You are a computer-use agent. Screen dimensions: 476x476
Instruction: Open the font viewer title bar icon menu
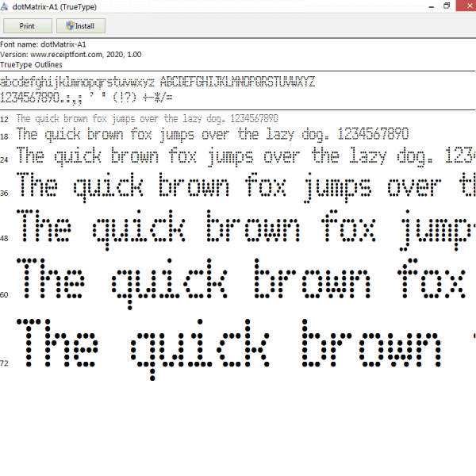coord(6,6)
